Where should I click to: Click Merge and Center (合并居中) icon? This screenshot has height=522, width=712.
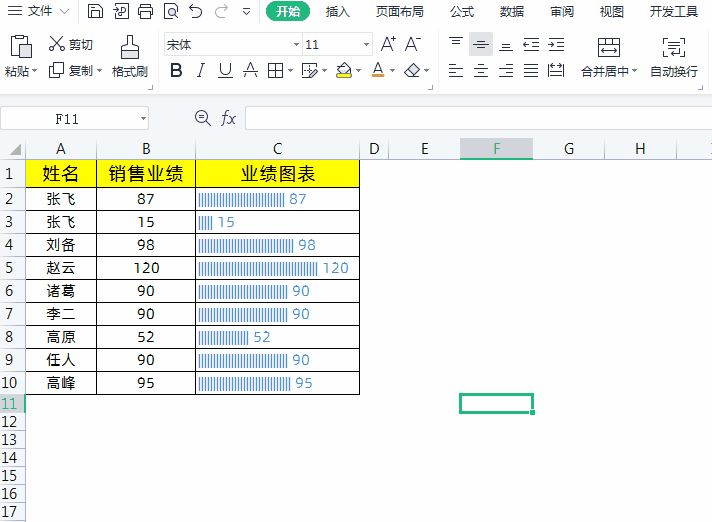[608, 47]
